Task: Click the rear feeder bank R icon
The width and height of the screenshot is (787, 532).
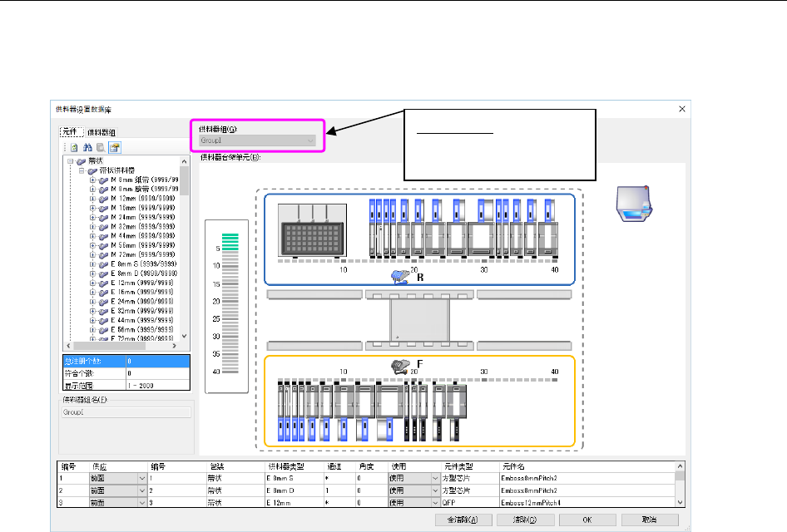Action: [401, 277]
